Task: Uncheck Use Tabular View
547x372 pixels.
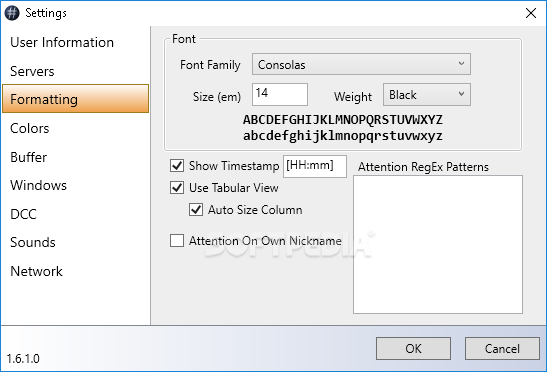Action: [177, 188]
